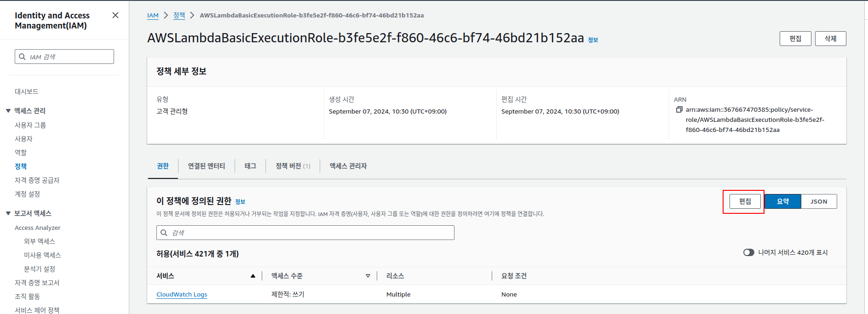Click the policy ARN text

pyautogui.click(x=755, y=120)
